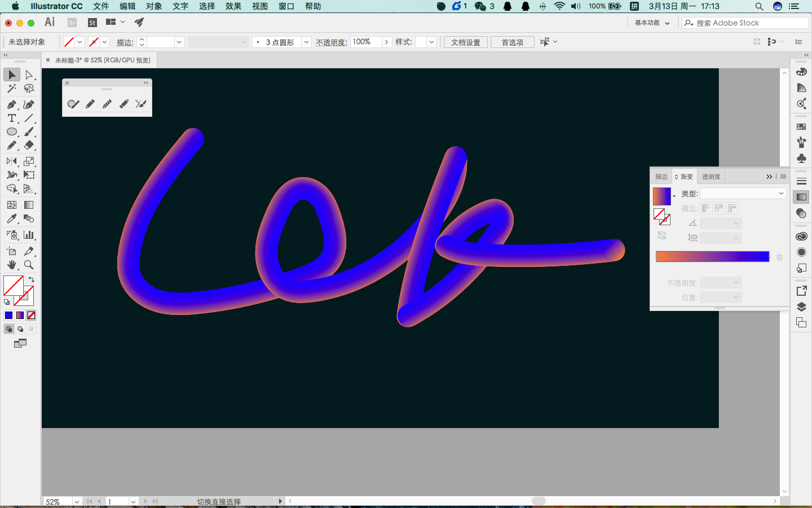Select the Reflect tool
The image size is (812, 508).
tap(12, 161)
